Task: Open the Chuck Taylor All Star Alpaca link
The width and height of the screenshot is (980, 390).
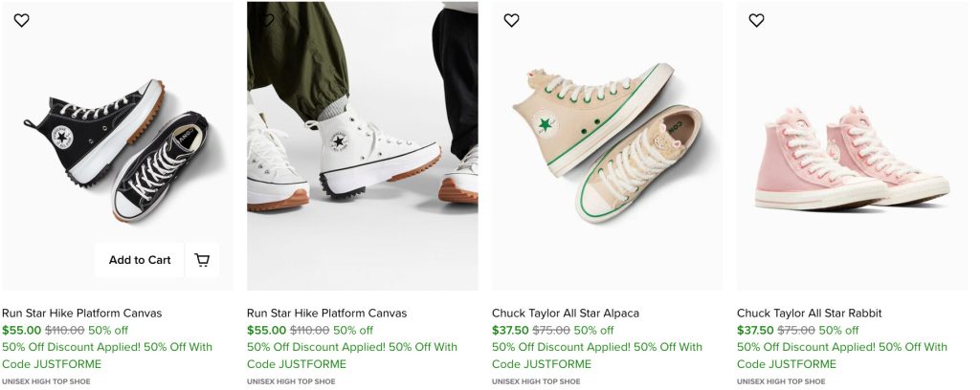Action: (566, 313)
